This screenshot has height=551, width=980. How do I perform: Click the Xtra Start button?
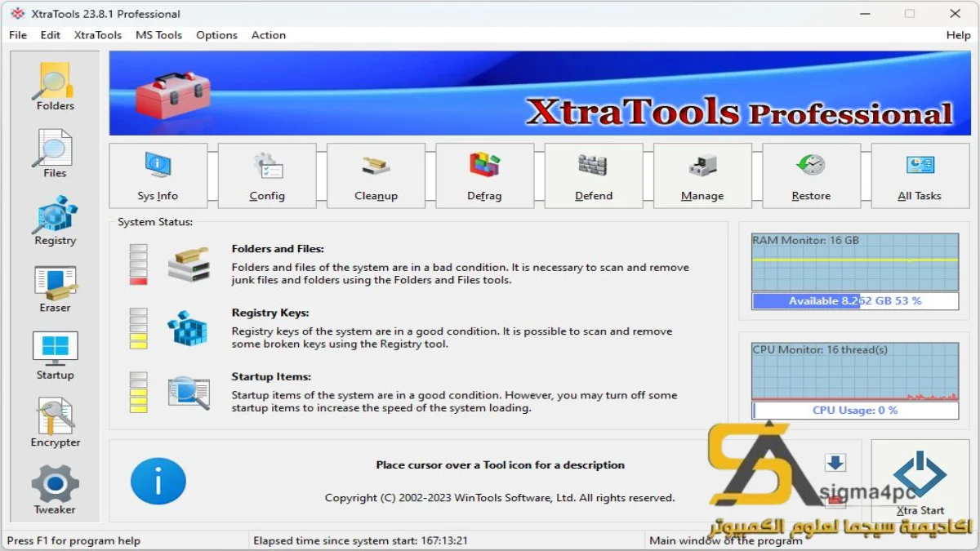pyautogui.click(x=920, y=481)
